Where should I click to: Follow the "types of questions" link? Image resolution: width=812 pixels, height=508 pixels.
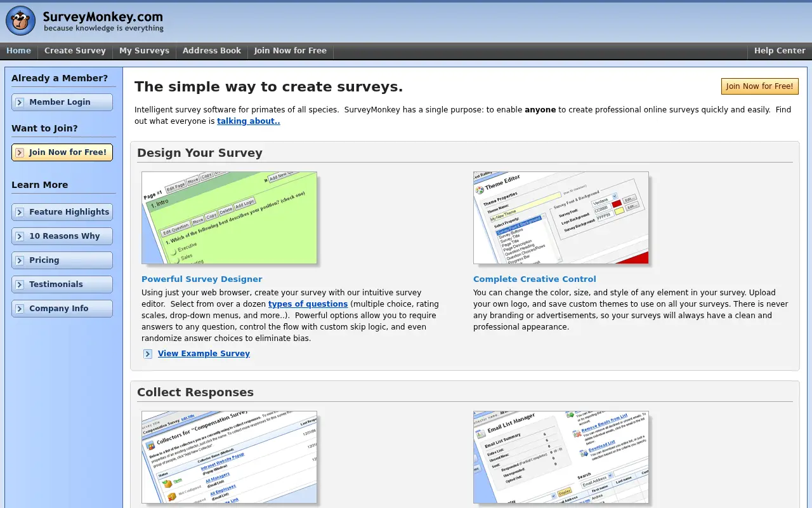308,304
